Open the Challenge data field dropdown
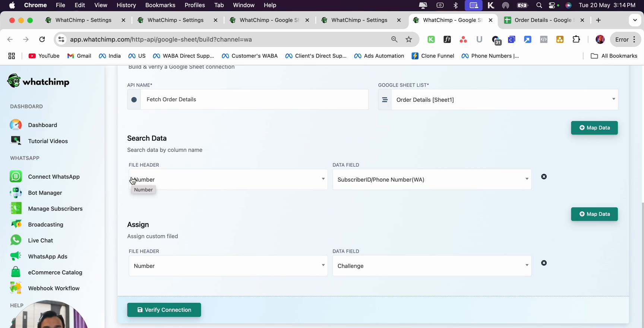Screen dimensions: 644x328 click(432, 266)
